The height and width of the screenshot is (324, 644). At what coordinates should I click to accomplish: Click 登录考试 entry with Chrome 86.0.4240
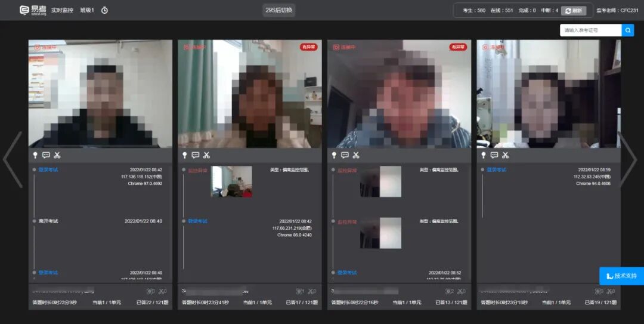point(197,221)
